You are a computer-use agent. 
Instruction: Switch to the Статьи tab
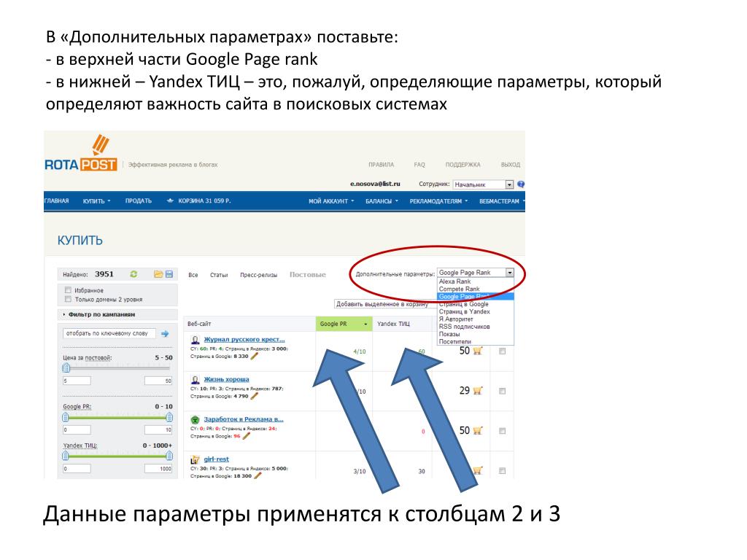pyautogui.click(x=219, y=275)
